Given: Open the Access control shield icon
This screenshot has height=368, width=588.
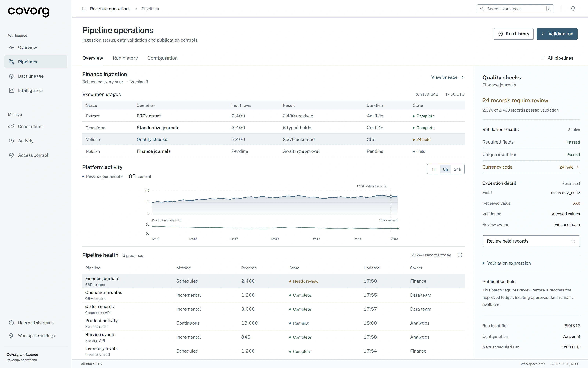Looking at the screenshot, I should pyautogui.click(x=11, y=155).
